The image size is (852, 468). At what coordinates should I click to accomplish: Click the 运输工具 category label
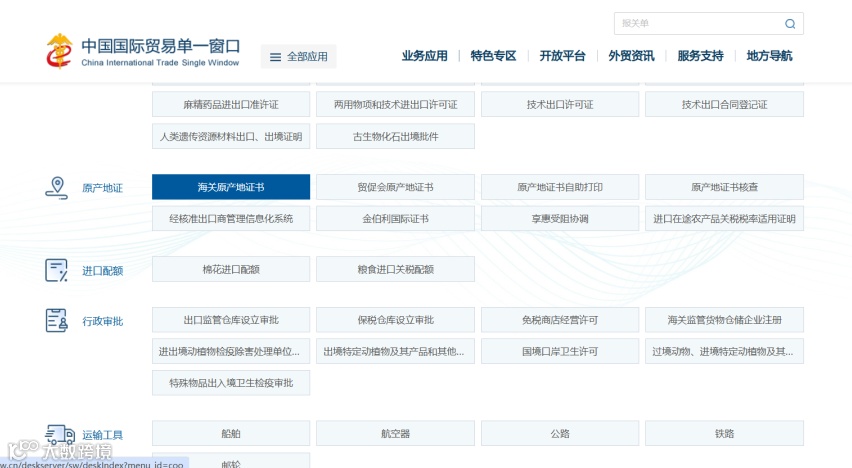[x=103, y=435]
